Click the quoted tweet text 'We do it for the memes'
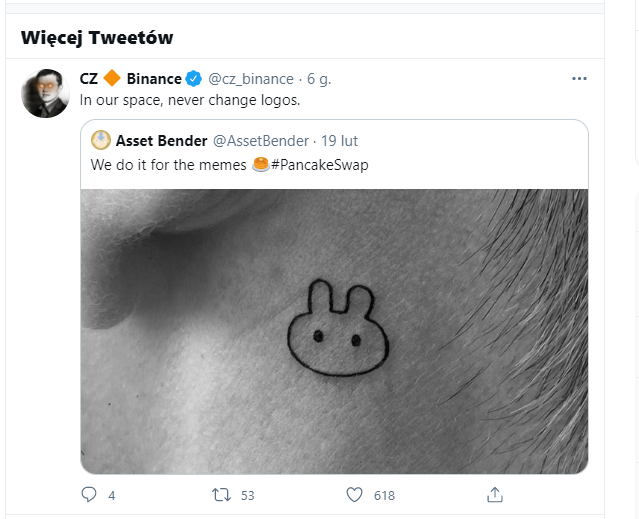Viewport: 639px width, 519px height. coord(168,164)
